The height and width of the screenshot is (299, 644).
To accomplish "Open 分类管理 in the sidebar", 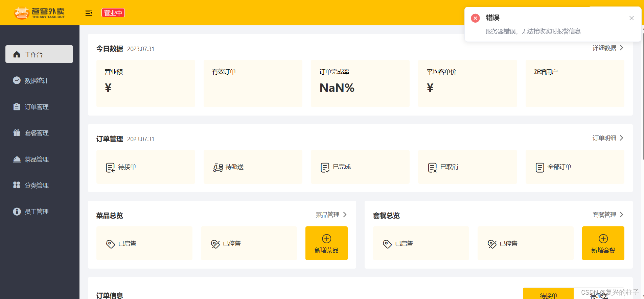I will click(39, 185).
